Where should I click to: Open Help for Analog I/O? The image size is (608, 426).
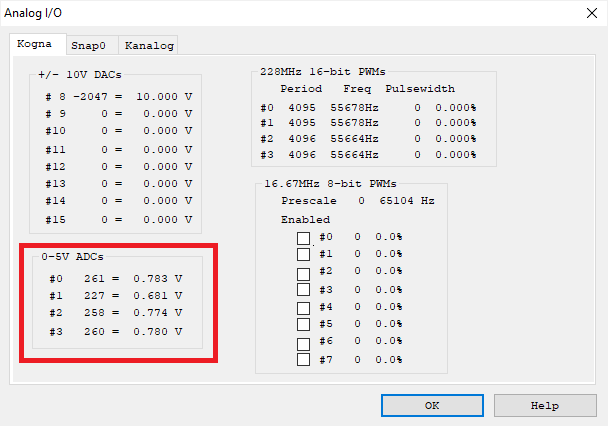(544, 406)
